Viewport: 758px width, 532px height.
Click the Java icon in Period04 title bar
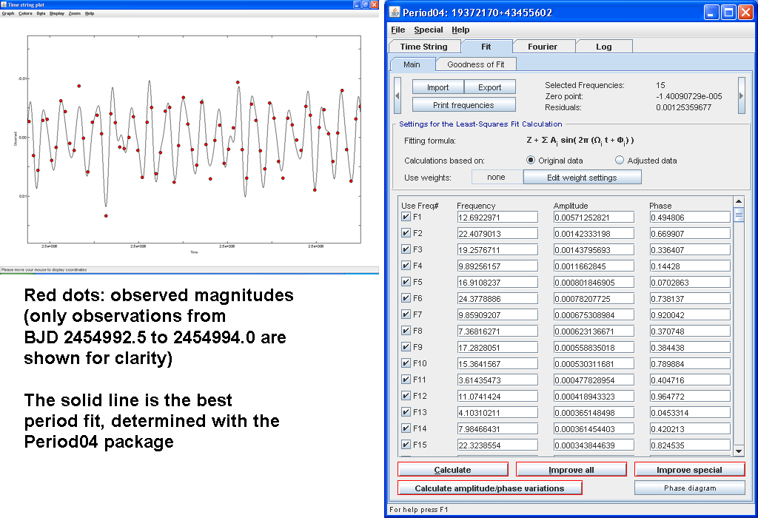click(395, 12)
